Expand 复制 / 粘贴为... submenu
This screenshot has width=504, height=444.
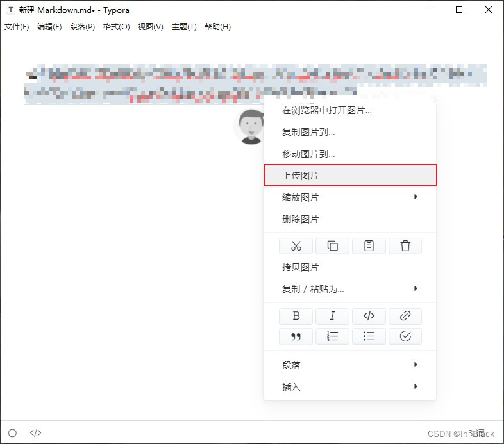click(349, 289)
